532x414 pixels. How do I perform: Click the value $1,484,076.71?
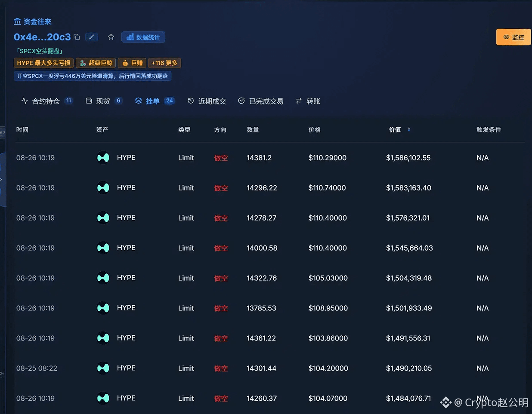pyautogui.click(x=408, y=399)
